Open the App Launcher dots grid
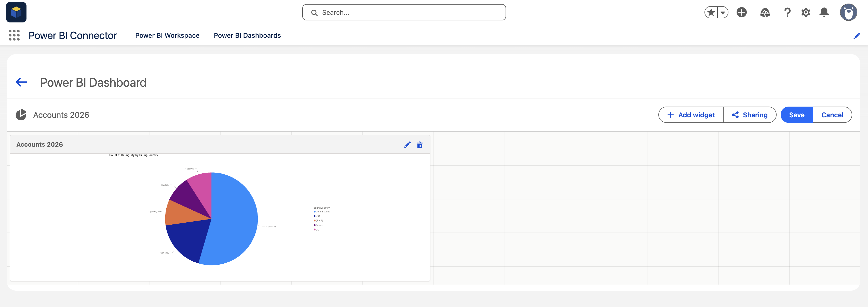 pos(14,35)
